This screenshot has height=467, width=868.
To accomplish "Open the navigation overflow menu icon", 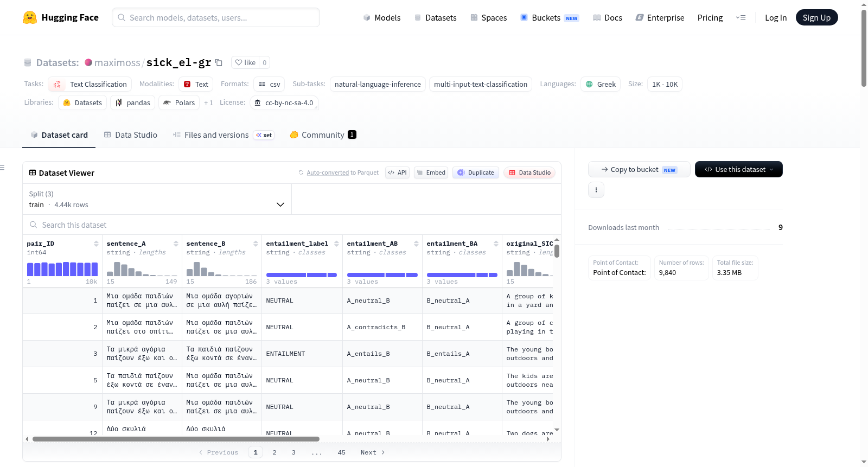I will (741, 17).
